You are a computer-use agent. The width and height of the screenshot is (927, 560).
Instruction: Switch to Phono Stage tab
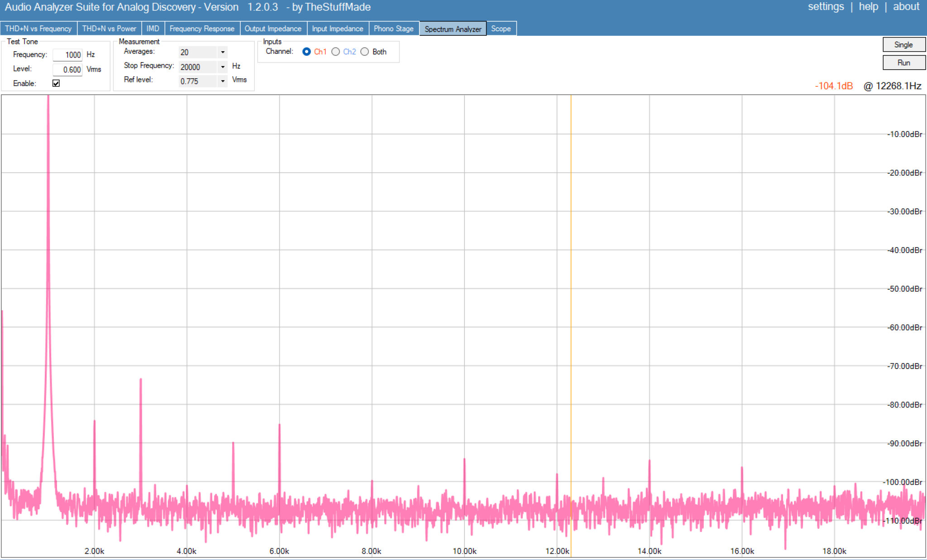tap(394, 29)
